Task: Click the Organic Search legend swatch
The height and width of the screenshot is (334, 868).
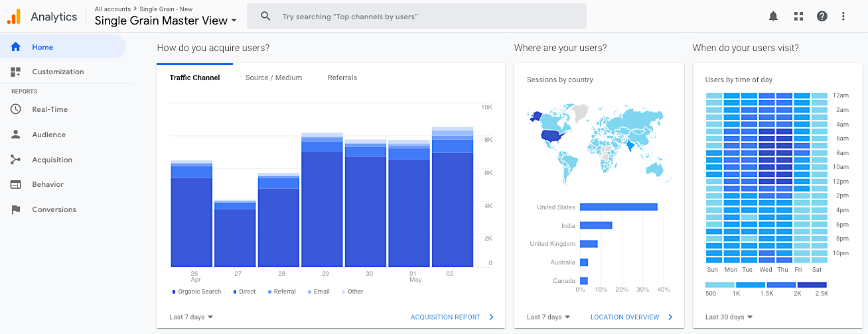Action: pos(174,292)
